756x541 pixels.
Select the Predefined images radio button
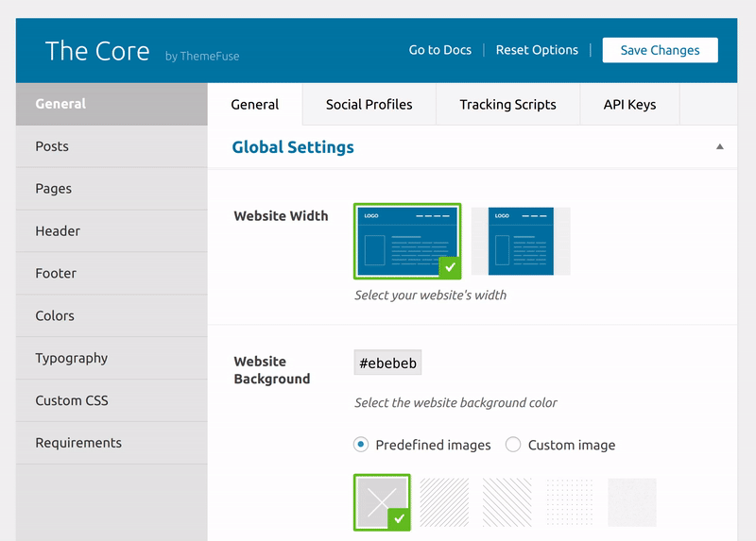click(x=361, y=445)
